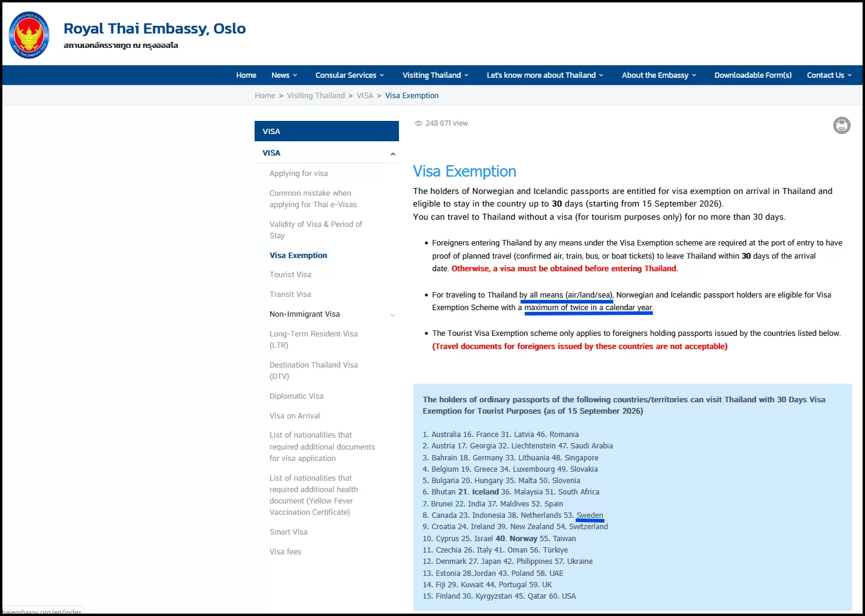Open the Consular Services dropdown menu
The image size is (865, 616).
coord(350,75)
